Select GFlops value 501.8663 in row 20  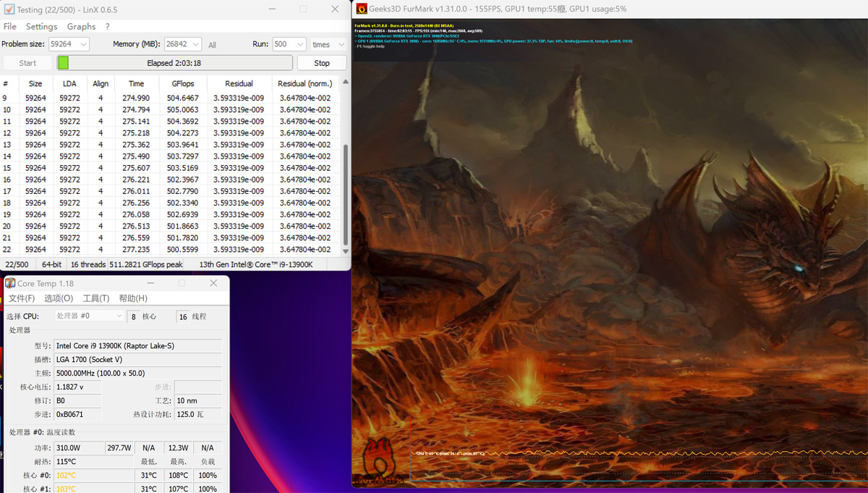pyautogui.click(x=182, y=226)
